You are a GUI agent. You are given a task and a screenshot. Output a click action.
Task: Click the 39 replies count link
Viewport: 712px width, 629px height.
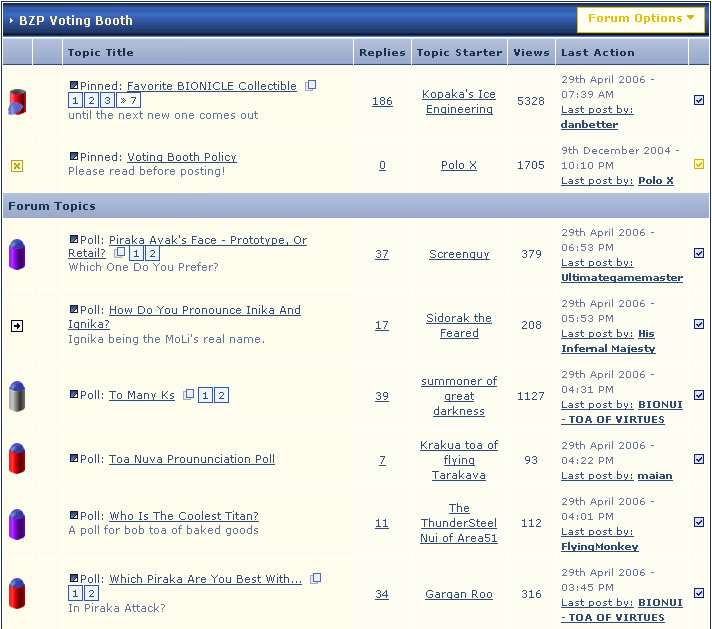point(382,396)
